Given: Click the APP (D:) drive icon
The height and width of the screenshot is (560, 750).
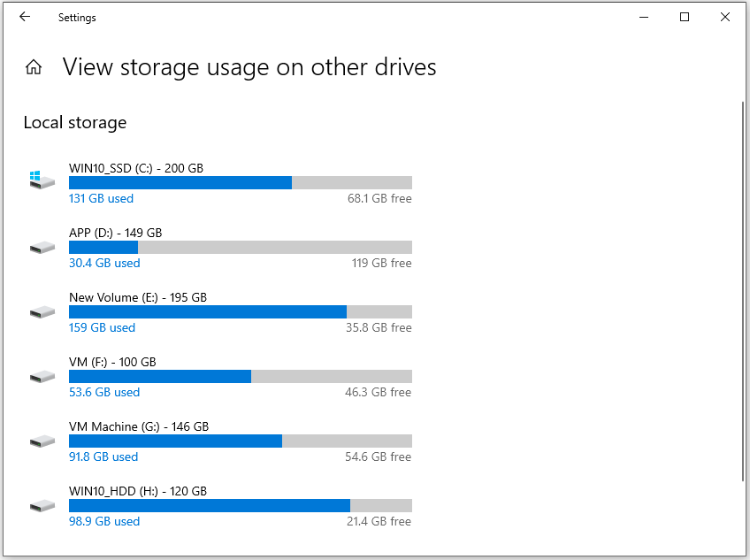Looking at the screenshot, I should [42, 247].
